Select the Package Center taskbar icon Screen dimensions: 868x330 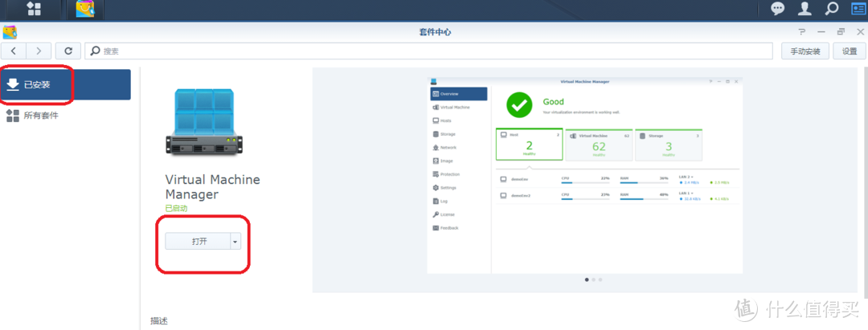84,10
